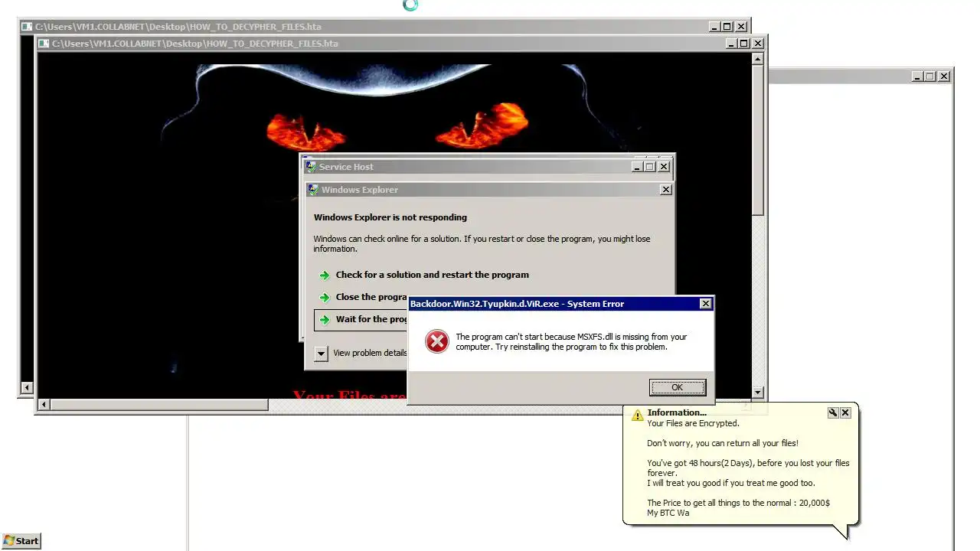980x551 pixels.
Task: Close the Backdoor.Win32.Tyupkin System Error dialog
Action: tap(705, 304)
